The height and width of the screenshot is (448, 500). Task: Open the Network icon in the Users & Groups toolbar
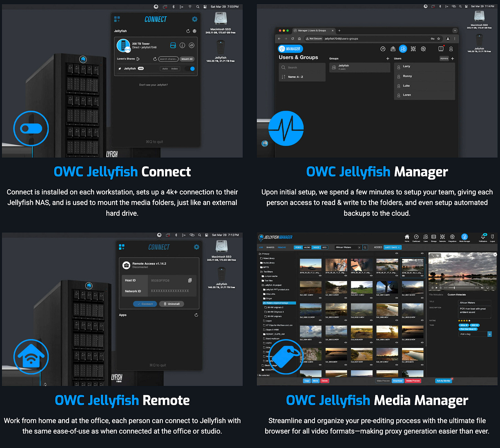click(413, 49)
